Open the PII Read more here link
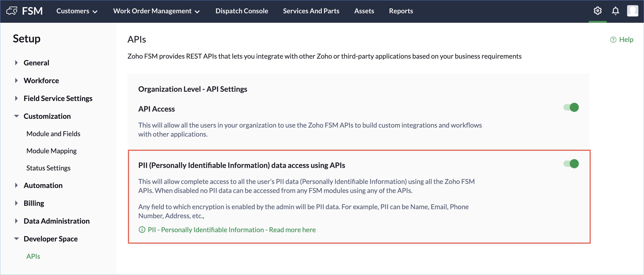Image resolution: width=644 pixels, height=275 pixels. coord(232,229)
